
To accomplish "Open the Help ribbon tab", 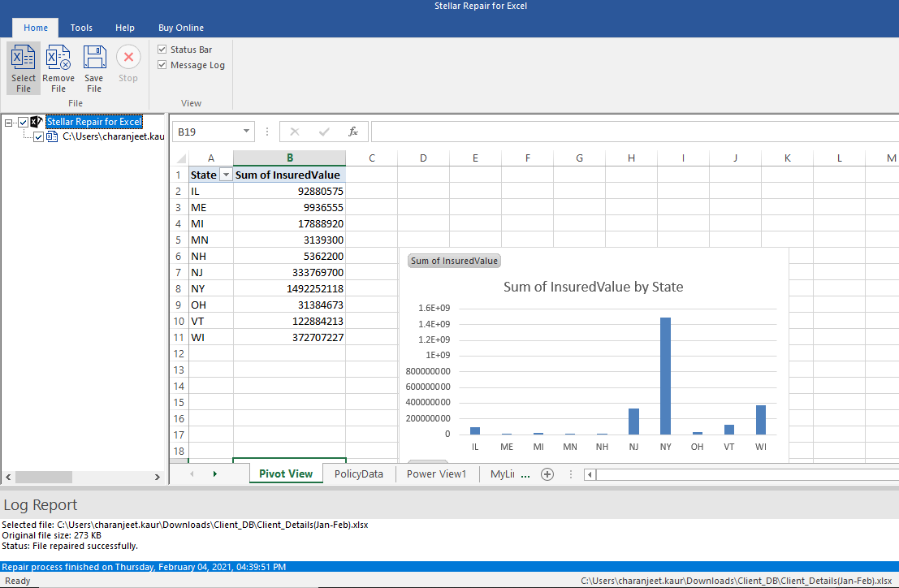I will point(125,28).
